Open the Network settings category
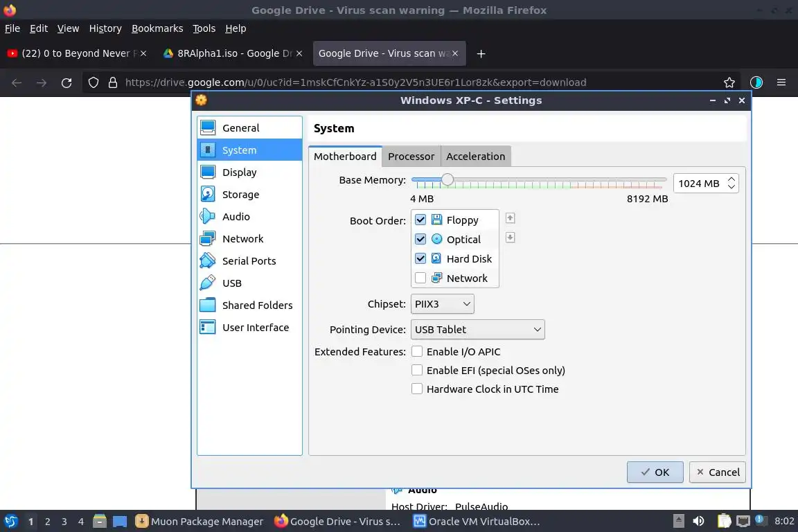The height and width of the screenshot is (532, 798). (x=249, y=239)
